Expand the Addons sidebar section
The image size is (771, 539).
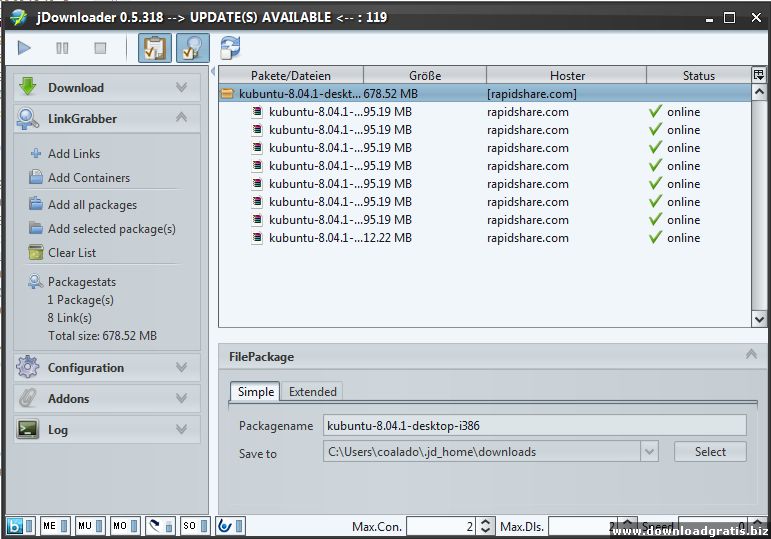click(x=181, y=398)
